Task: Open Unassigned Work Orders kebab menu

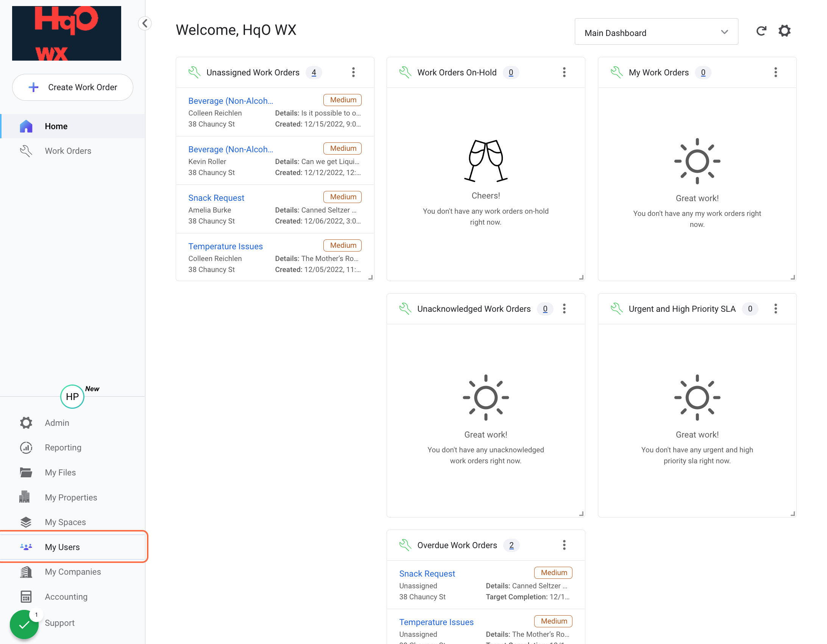Action: tap(353, 72)
